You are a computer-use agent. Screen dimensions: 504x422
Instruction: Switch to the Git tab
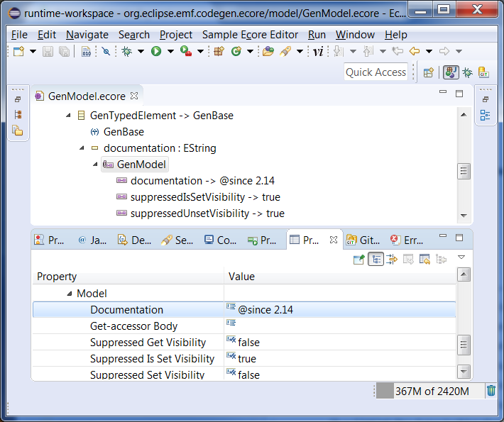pyautogui.click(x=363, y=240)
